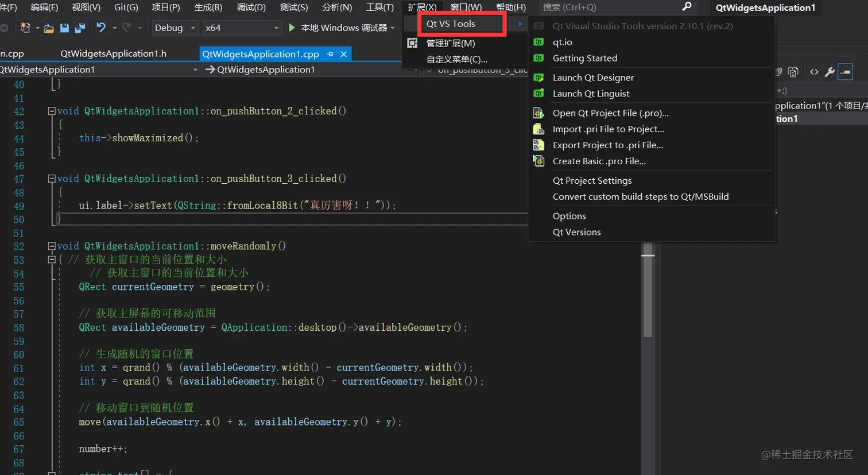Open the 窗口(W) menu
Viewport: 868px width, 475px height.
(x=466, y=7)
